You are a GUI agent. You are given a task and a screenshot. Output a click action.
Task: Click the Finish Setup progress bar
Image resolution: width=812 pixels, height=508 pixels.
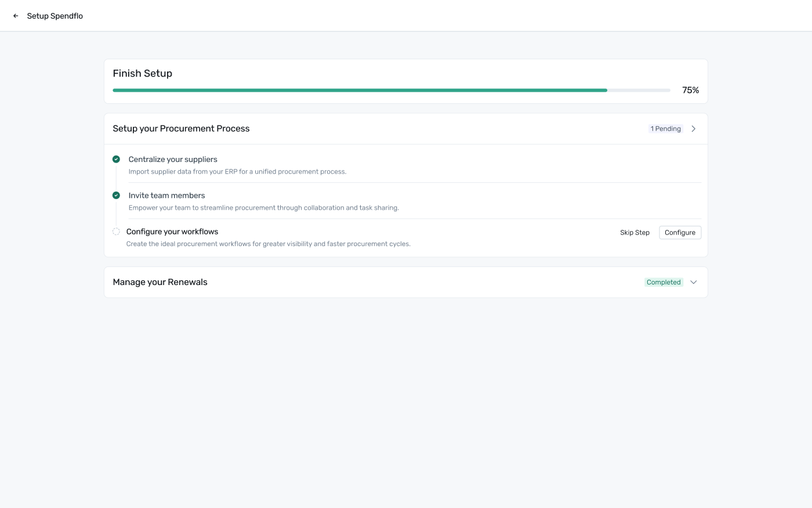click(391, 91)
